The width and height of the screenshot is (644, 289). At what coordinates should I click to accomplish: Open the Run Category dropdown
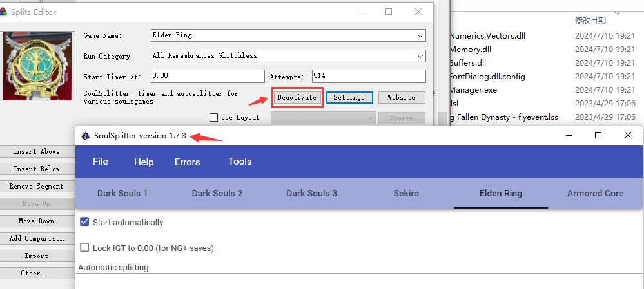(x=420, y=56)
